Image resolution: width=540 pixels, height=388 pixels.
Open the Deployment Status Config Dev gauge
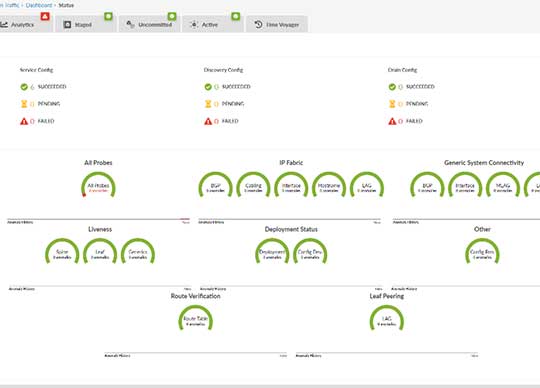pos(310,252)
